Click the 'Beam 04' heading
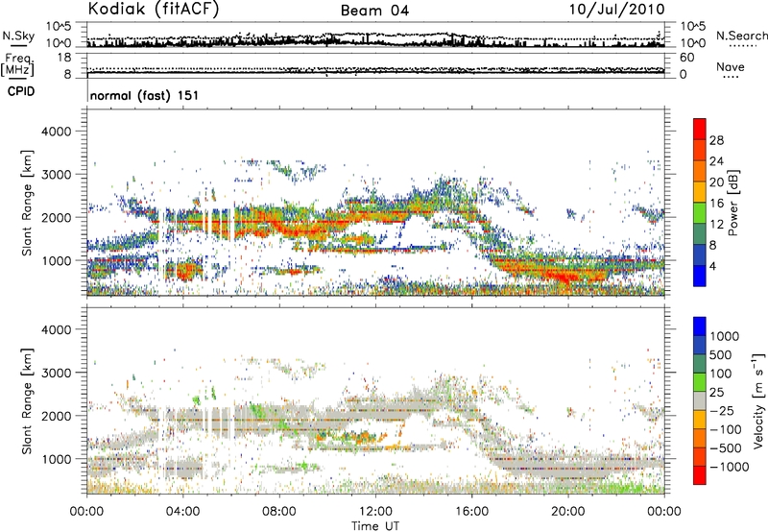This screenshot has width=768, height=532. pyautogui.click(x=374, y=11)
